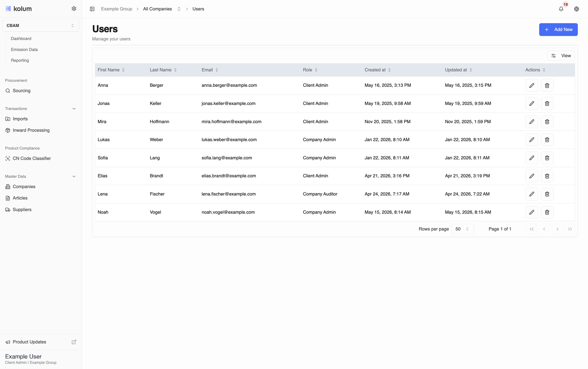Delete user Jonas Keller
Viewport: 588px width, 369px height.
(x=547, y=103)
